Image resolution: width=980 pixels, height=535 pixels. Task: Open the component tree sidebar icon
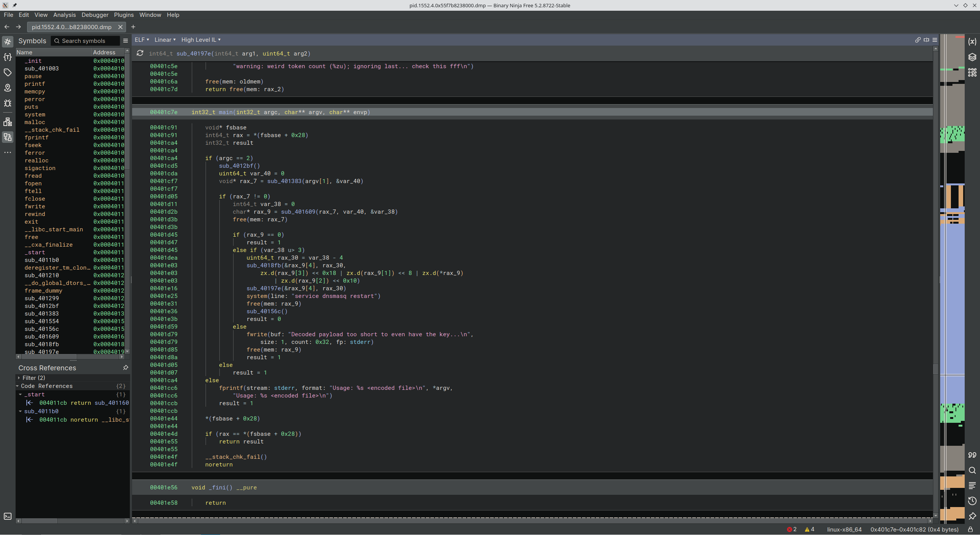coord(8,122)
